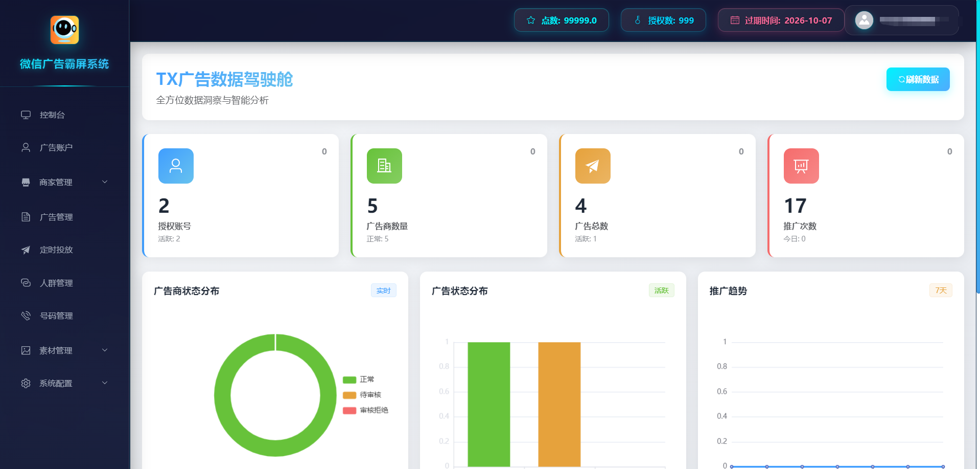Click the green bar in 广告状态分布 chart
This screenshot has height=469, width=980.
click(x=488, y=404)
